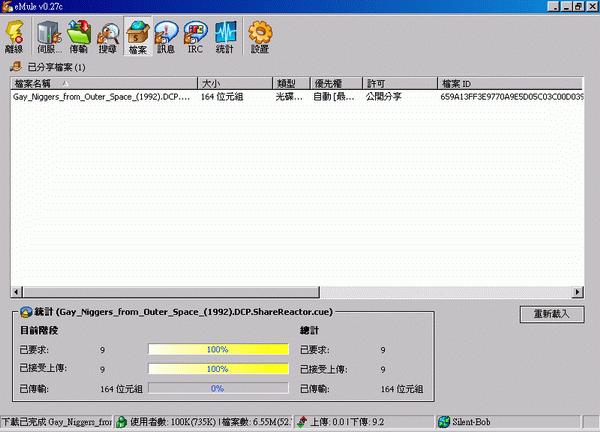600x432 pixels.
Task: Click the 公開分享 permission cell
Action: (x=383, y=97)
